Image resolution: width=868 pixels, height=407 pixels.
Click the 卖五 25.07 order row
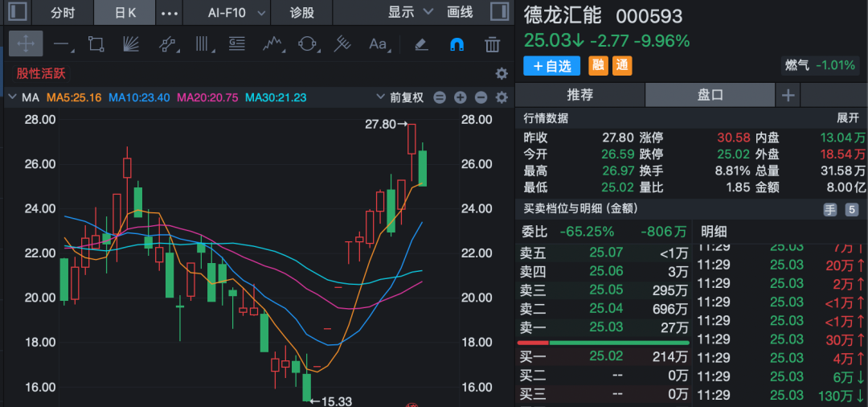click(x=604, y=253)
